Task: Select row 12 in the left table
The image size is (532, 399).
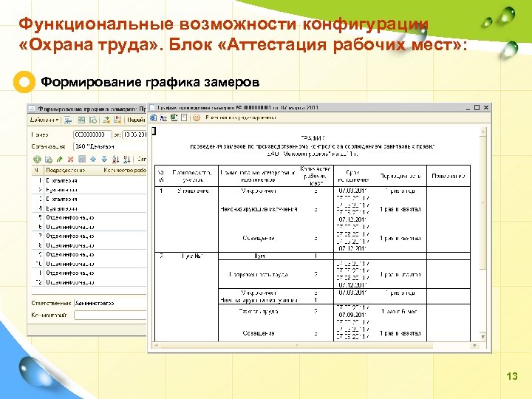Action: (89, 282)
